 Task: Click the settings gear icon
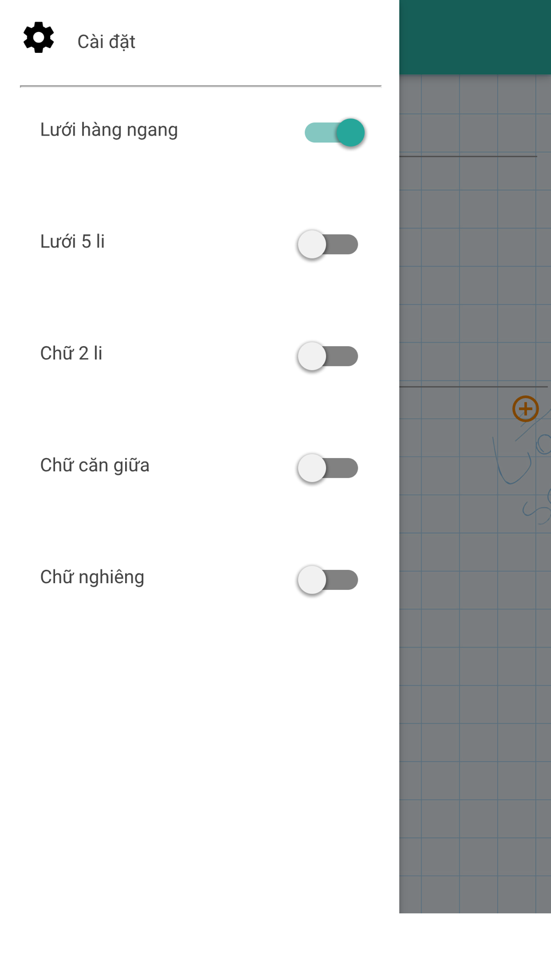pos(39,37)
